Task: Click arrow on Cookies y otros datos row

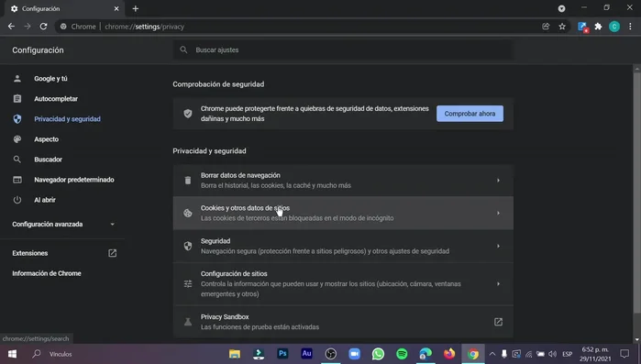Action: (x=498, y=213)
